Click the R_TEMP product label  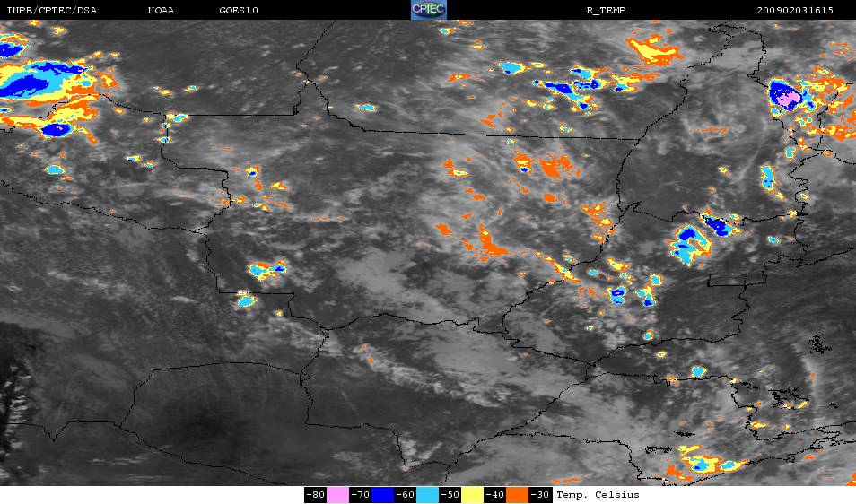click(x=606, y=11)
